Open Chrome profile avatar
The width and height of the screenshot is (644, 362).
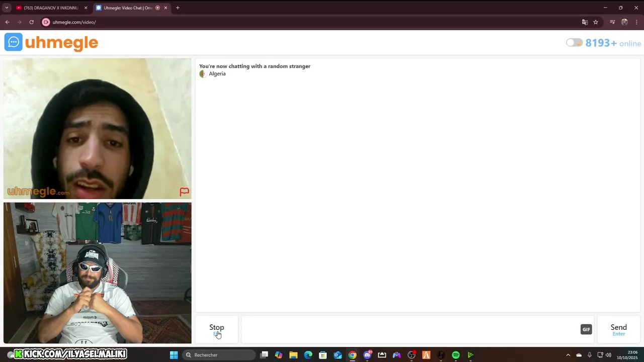click(x=624, y=22)
